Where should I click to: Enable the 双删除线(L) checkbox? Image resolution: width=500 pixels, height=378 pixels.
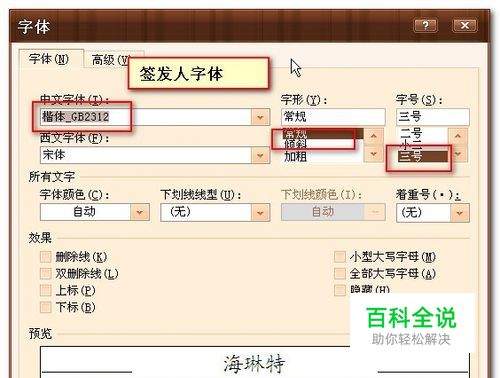click(x=46, y=274)
